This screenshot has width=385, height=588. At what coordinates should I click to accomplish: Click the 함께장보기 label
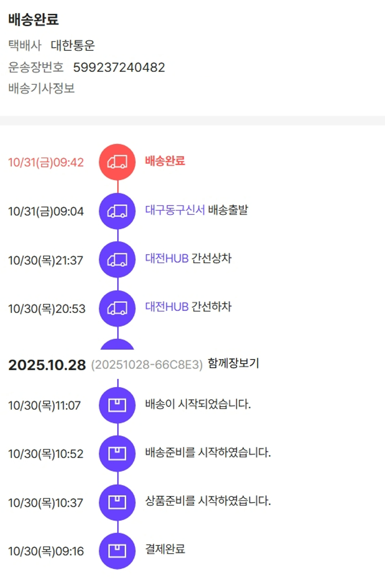coord(234,364)
